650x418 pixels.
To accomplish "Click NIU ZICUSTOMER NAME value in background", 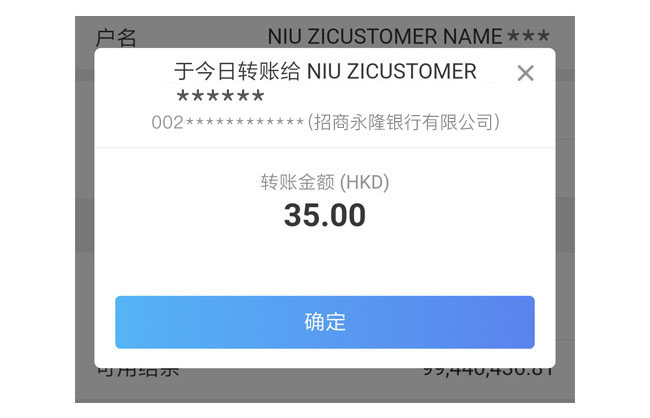I will click(x=385, y=36).
